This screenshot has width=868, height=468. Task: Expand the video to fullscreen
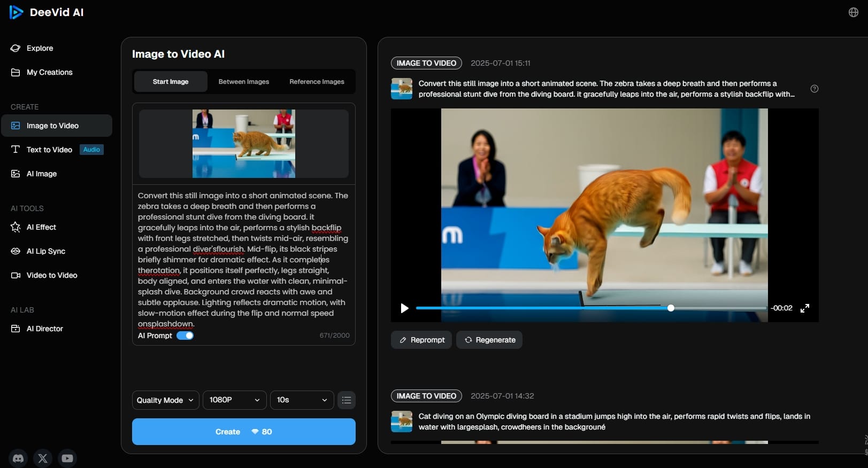click(x=805, y=308)
